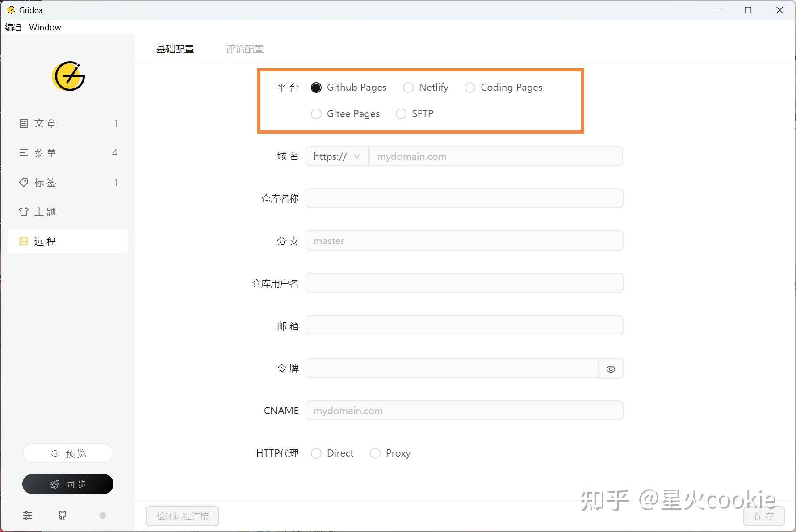Focus the 仓库用户名 username field
The image size is (796, 532).
pos(465,283)
